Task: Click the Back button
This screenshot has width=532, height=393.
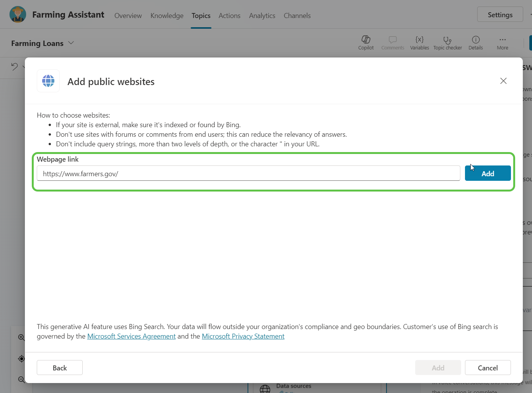Action: point(60,368)
